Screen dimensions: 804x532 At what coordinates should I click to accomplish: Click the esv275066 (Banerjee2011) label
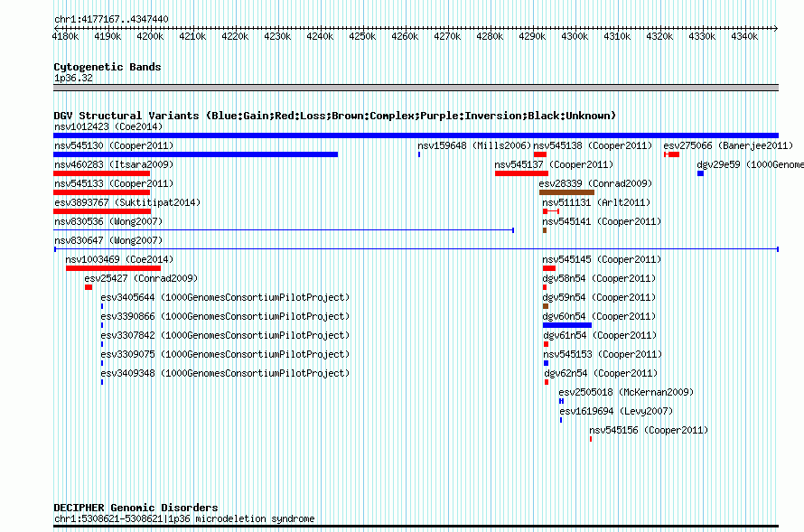point(728,145)
